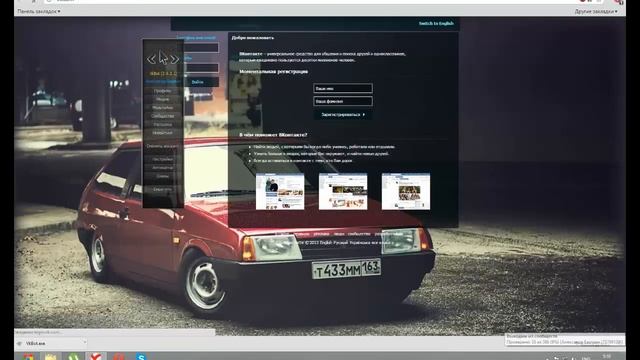640x360 pixels.
Task: Open 'Профиль' in the VkBot side menu
Action: [162, 91]
